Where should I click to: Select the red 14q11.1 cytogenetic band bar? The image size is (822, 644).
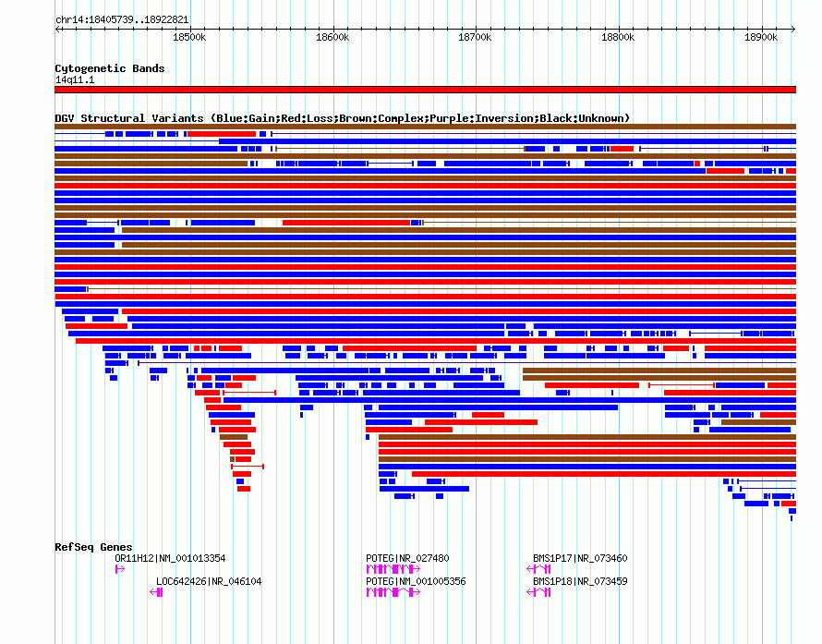click(425, 90)
